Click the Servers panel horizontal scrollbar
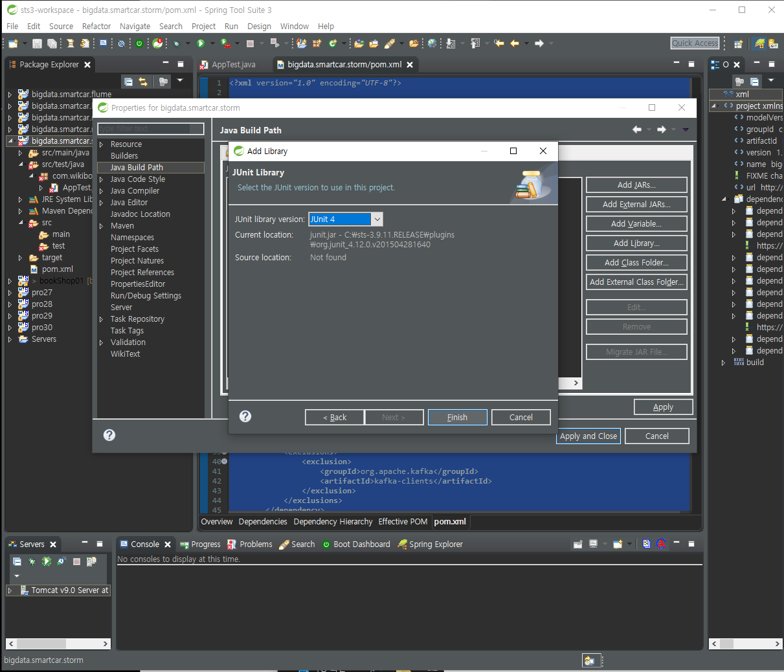The image size is (784, 672). click(x=58, y=644)
